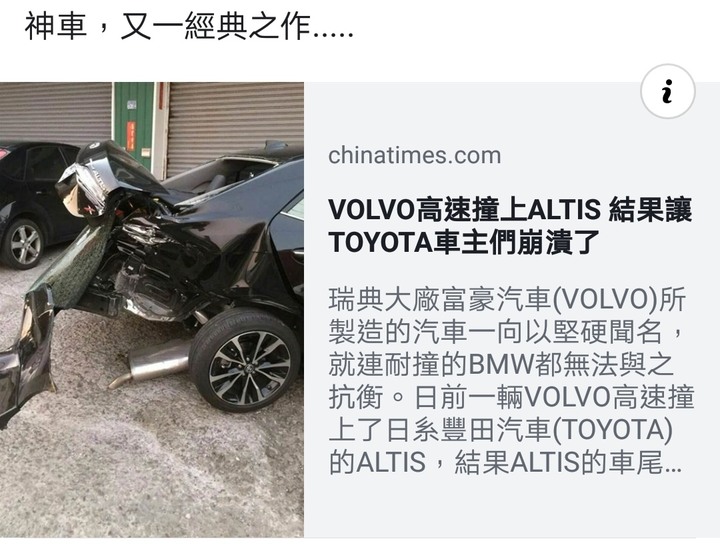
Task: Click the parked dark car in background
Action: (38, 204)
